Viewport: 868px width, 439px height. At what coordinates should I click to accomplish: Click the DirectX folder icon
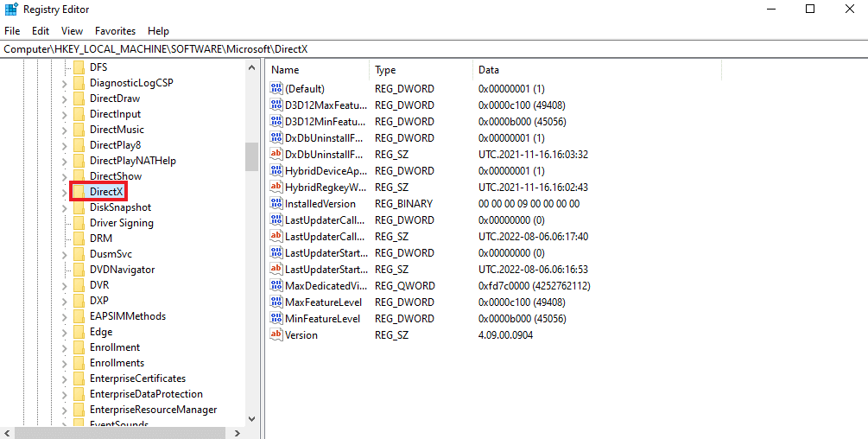(79, 192)
